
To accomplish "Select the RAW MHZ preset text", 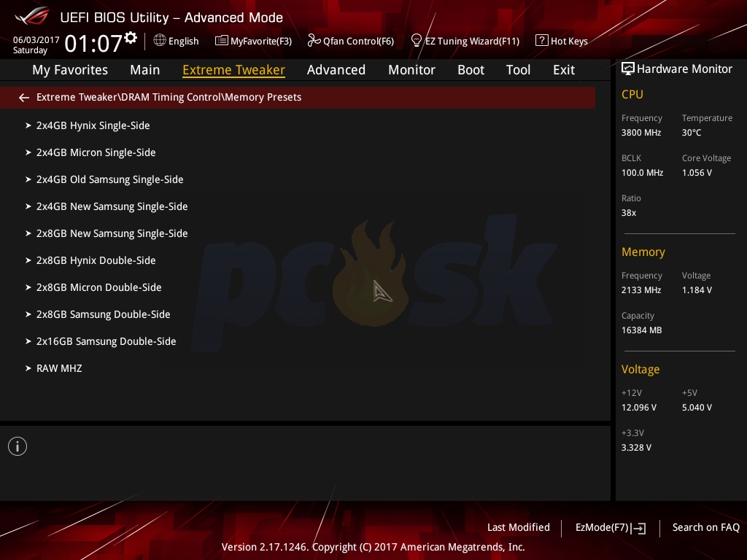I will coord(59,368).
